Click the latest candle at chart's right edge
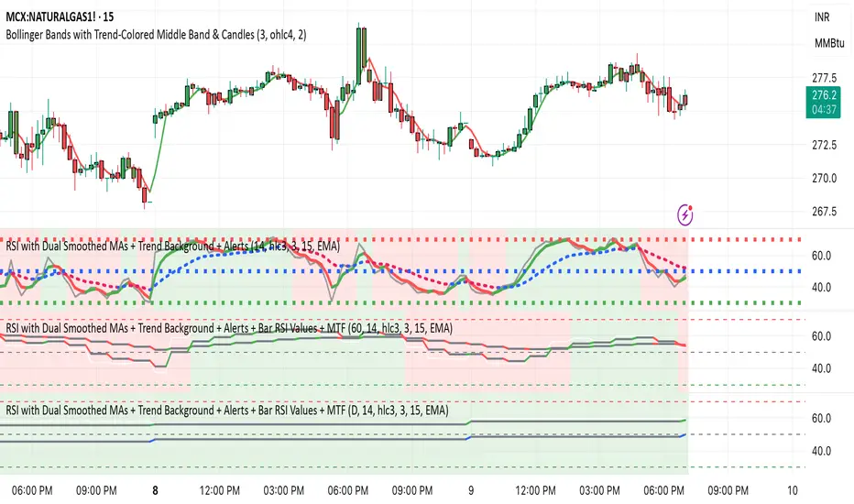The width and height of the screenshot is (854, 504). pyautogui.click(x=685, y=100)
